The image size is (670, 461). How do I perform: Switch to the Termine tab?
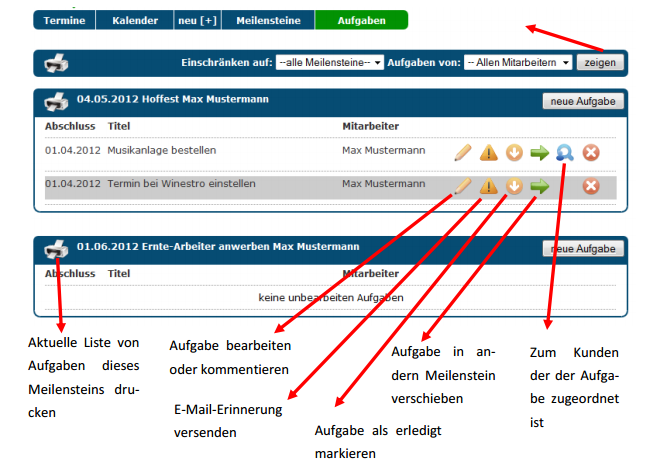64,20
